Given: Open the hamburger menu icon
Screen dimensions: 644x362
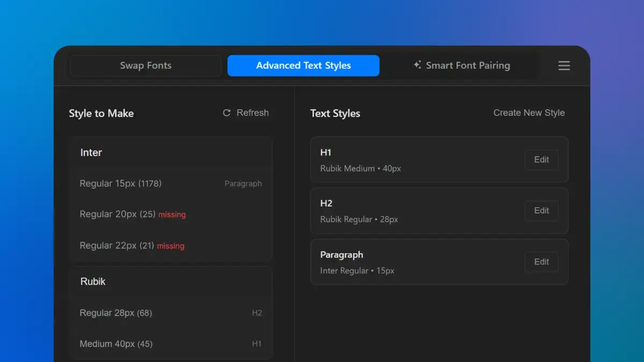Looking at the screenshot, I should (x=564, y=65).
